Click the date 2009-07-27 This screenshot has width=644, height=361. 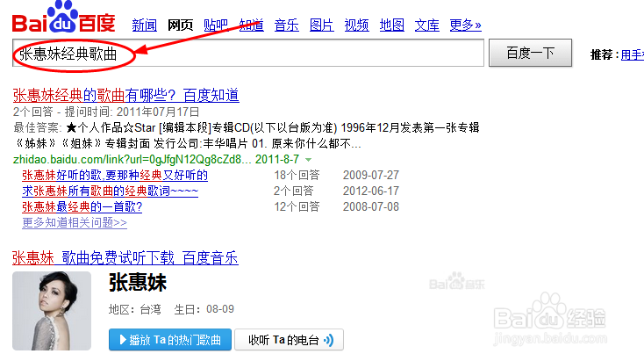pos(371,175)
